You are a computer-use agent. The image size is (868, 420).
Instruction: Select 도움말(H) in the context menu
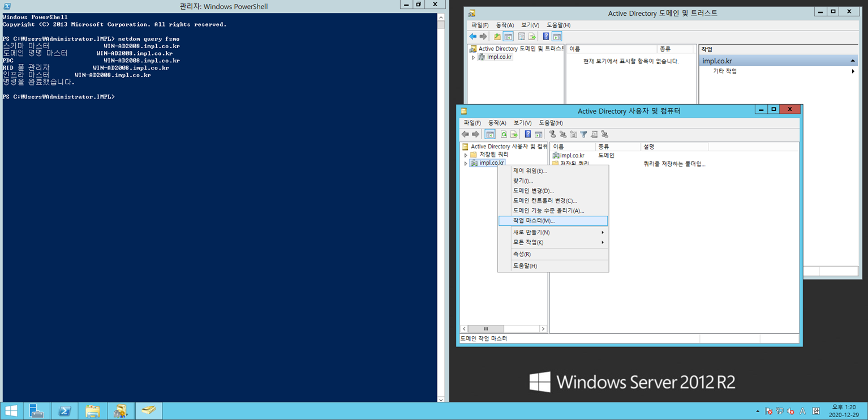(x=553, y=265)
